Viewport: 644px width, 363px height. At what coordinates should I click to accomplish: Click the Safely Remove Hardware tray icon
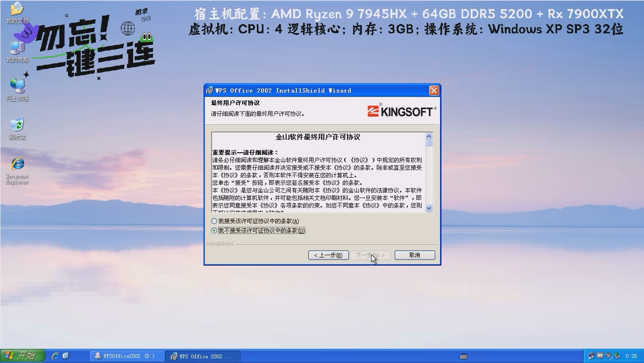point(617,356)
